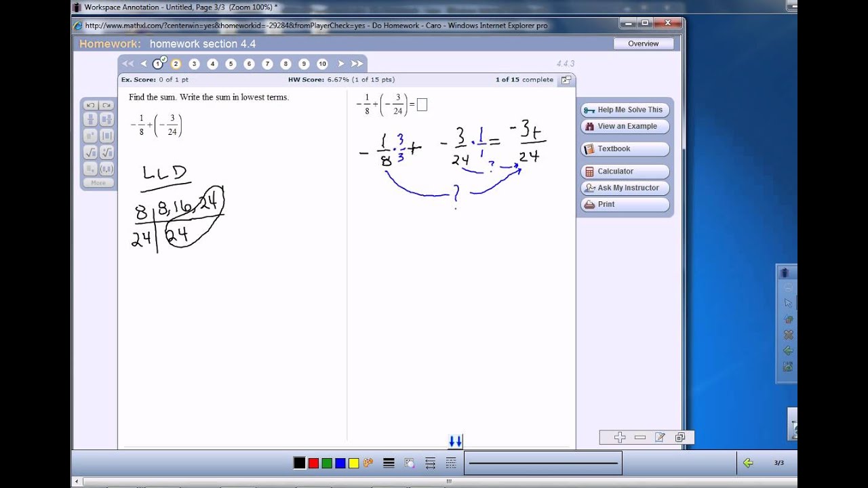Jump to the last question with double-right arrows
Image resolution: width=868 pixels, height=488 pixels.
click(x=357, y=64)
